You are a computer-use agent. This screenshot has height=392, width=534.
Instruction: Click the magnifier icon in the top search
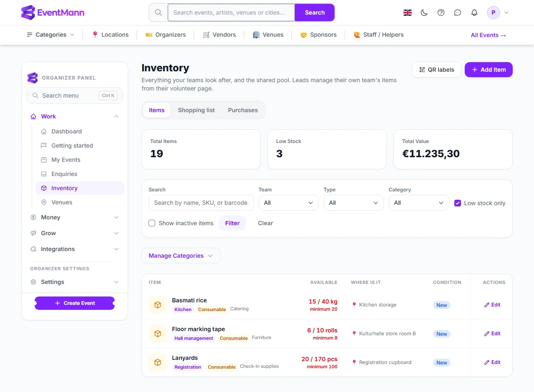pos(159,13)
